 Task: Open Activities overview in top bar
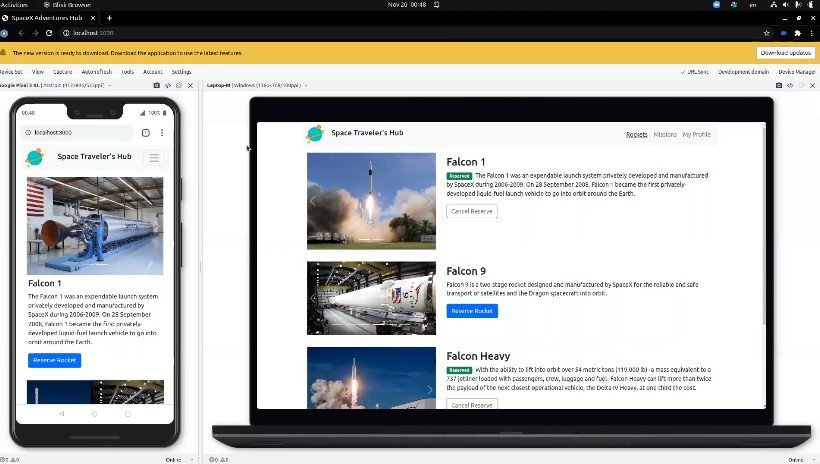[x=14, y=4]
